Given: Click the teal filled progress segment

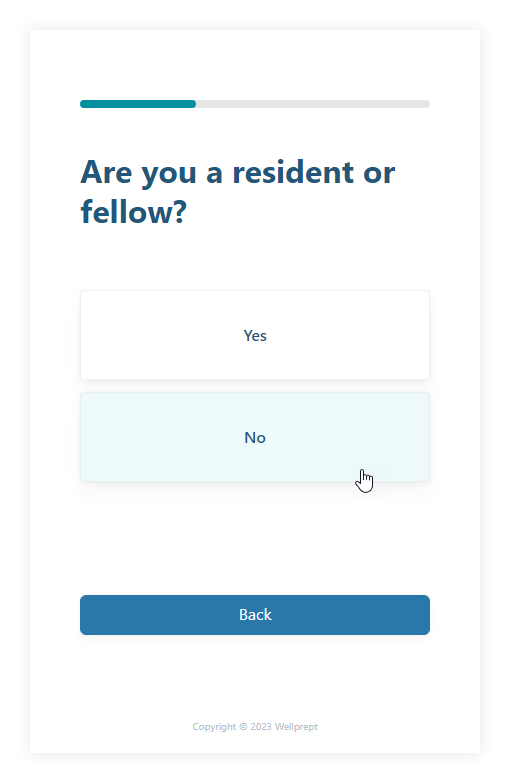Looking at the screenshot, I should click(x=138, y=104).
